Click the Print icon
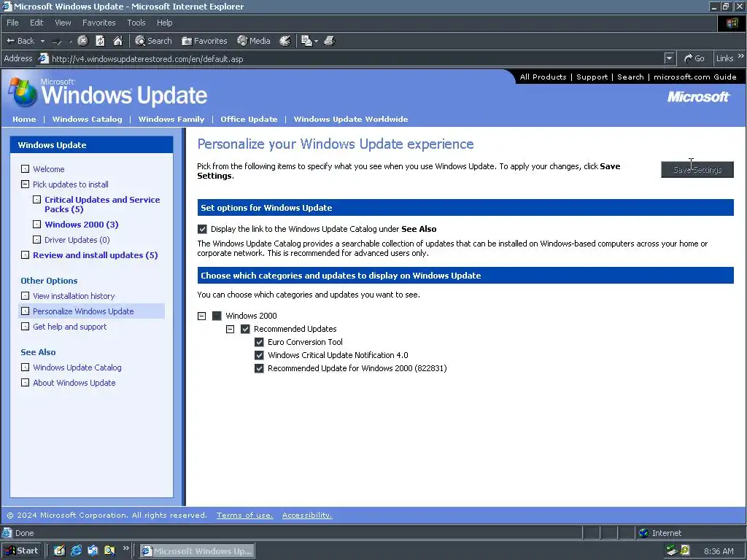The height and width of the screenshot is (560, 747). [x=330, y=41]
